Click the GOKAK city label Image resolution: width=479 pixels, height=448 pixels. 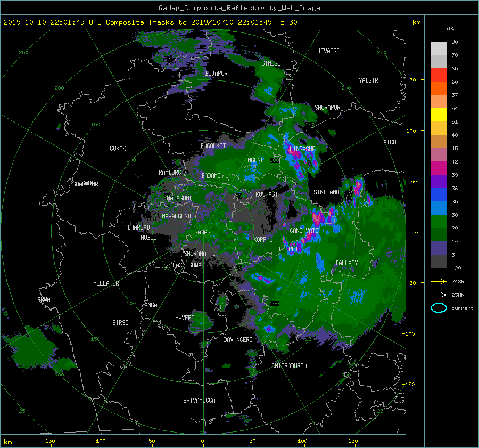(118, 149)
